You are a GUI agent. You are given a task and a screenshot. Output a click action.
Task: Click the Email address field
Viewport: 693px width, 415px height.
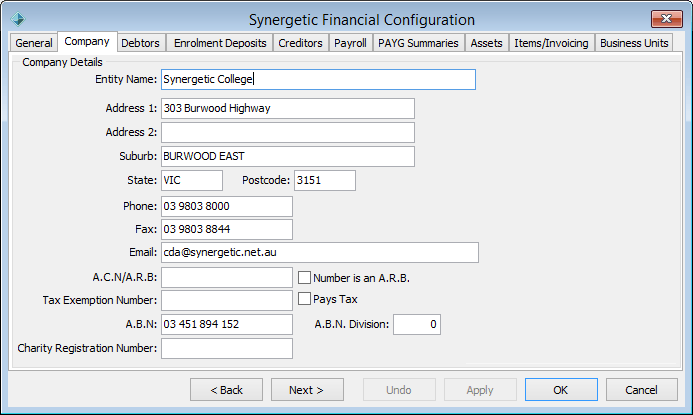(320, 252)
